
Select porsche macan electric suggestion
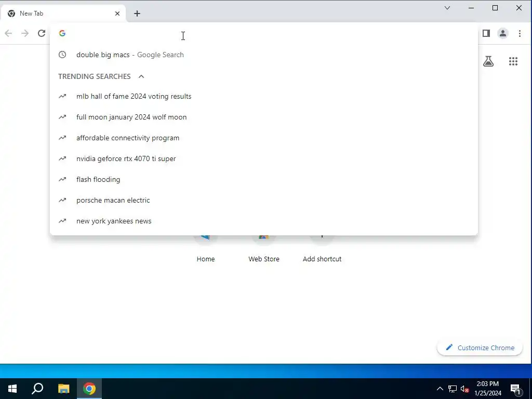(x=263, y=200)
